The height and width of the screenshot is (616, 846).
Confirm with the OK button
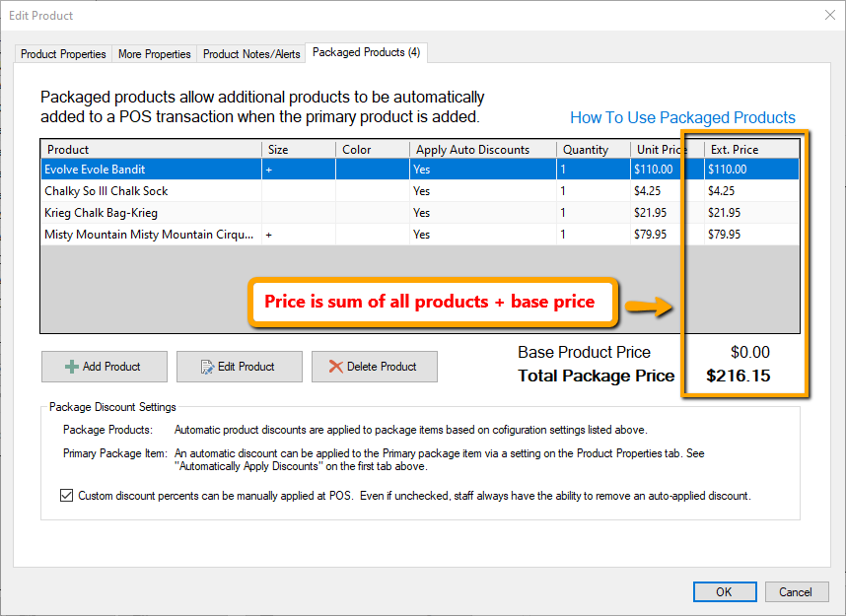click(x=725, y=591)
